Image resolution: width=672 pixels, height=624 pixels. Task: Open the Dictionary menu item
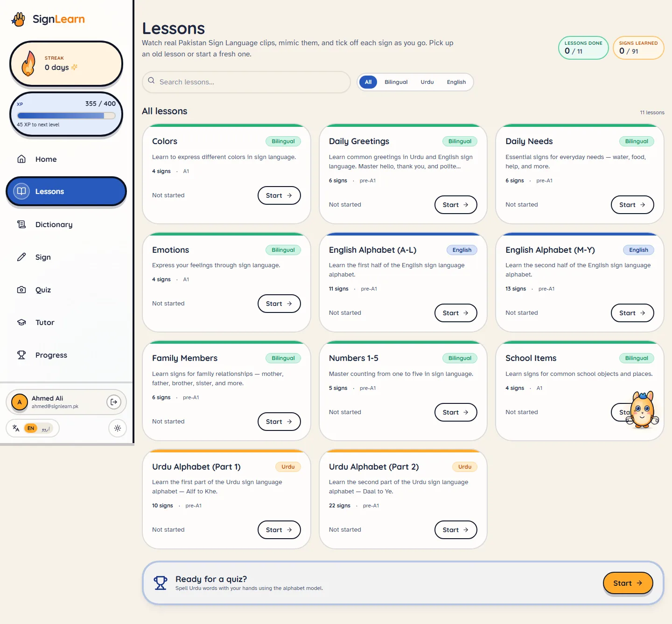tap(66, 224)
